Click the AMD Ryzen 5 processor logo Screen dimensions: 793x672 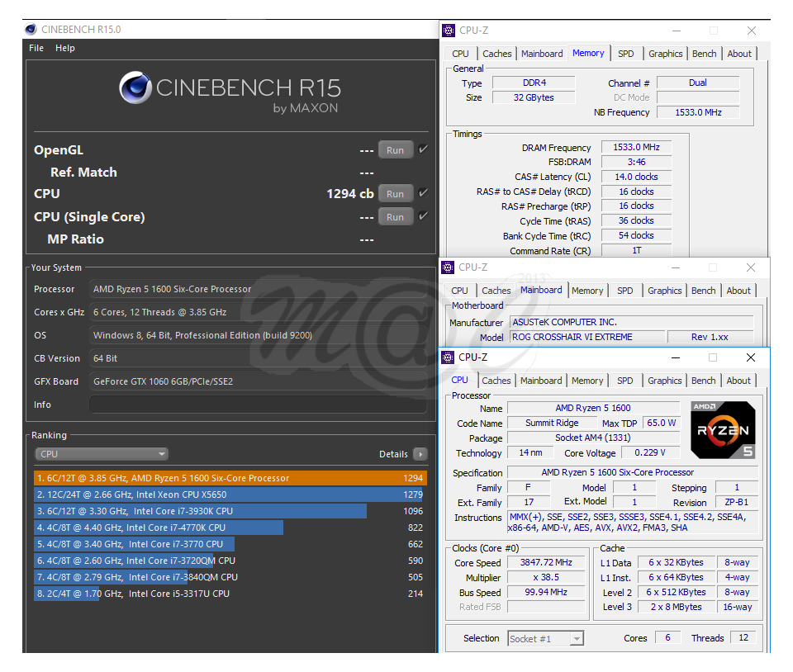(x=724, y=430)
